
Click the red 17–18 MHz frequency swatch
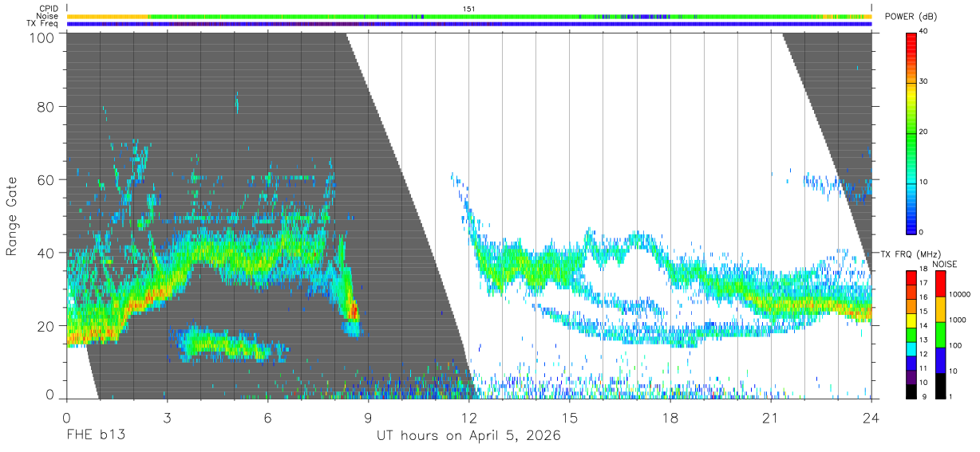(x=911, y=277)
